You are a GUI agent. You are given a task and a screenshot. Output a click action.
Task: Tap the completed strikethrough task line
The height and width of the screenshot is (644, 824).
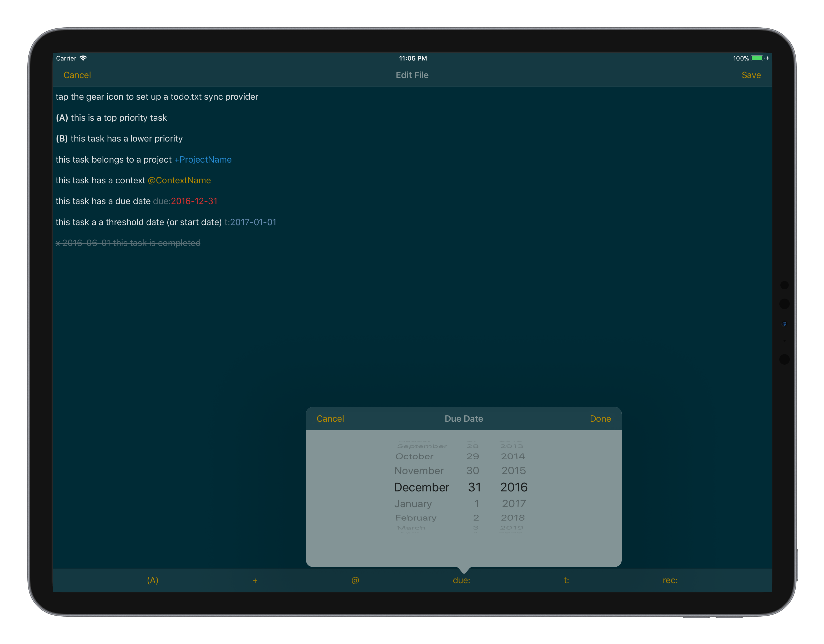[x=128, y=243]
